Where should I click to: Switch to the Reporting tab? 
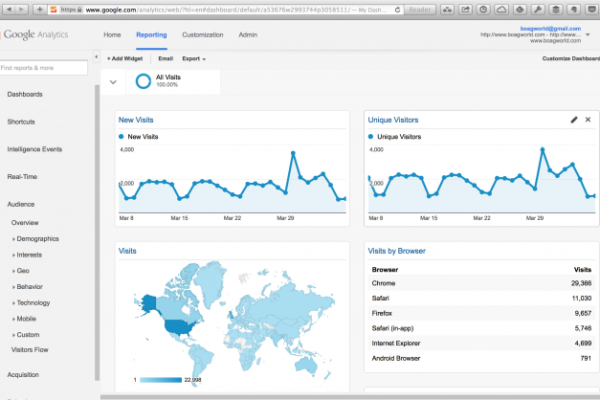(x=152, y=35)
